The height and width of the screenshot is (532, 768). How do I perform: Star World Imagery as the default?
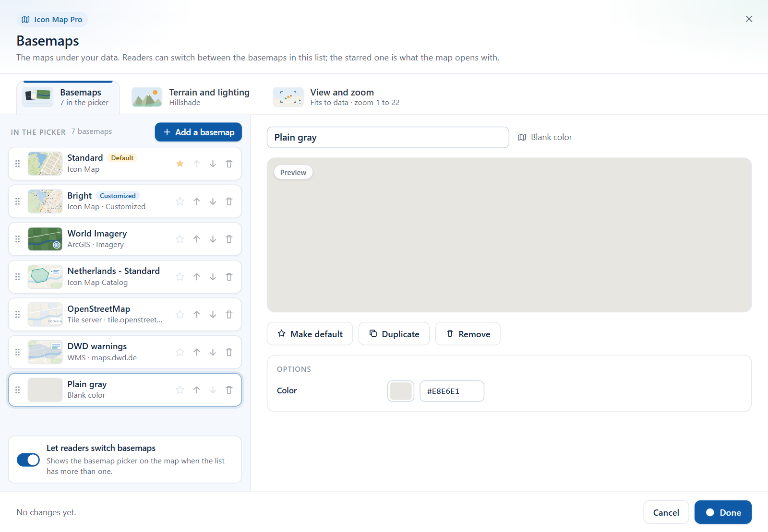tap(180, 239)
